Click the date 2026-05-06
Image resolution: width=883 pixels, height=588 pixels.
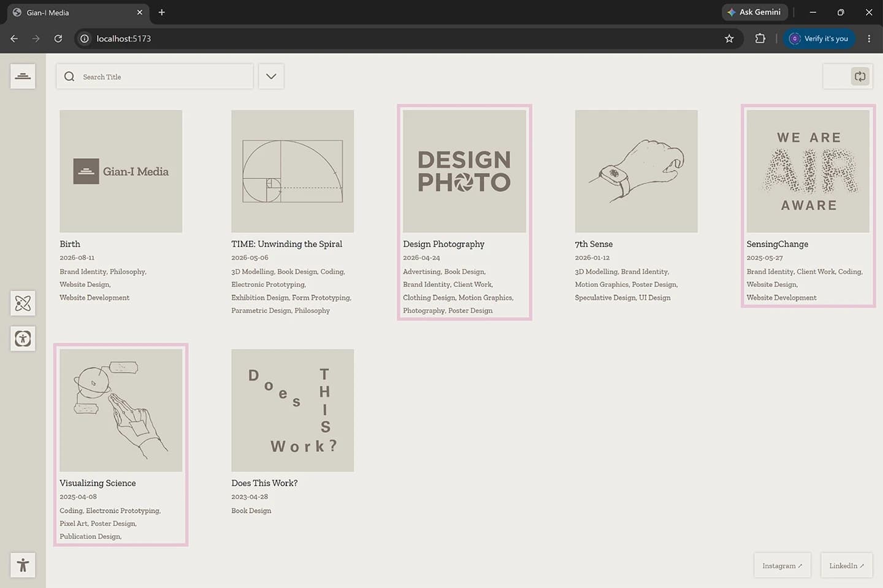tap(250, 258)
